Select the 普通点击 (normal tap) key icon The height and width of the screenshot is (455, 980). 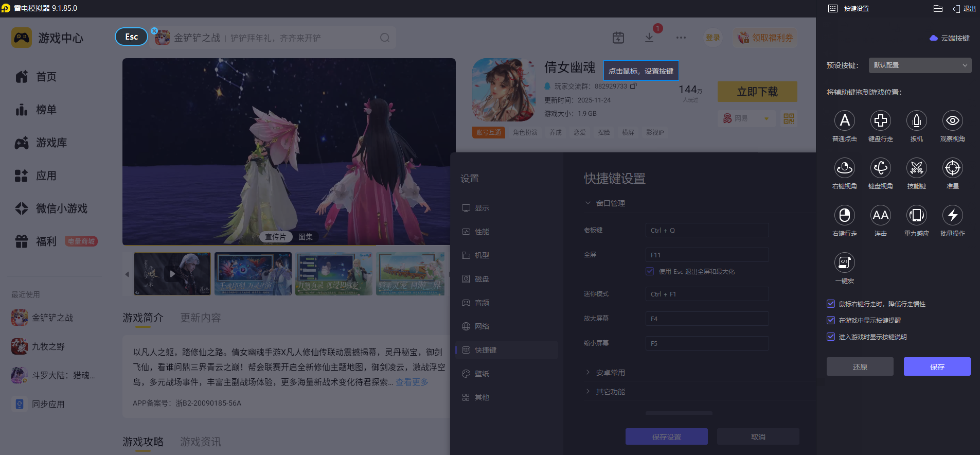tap(844, 120)
